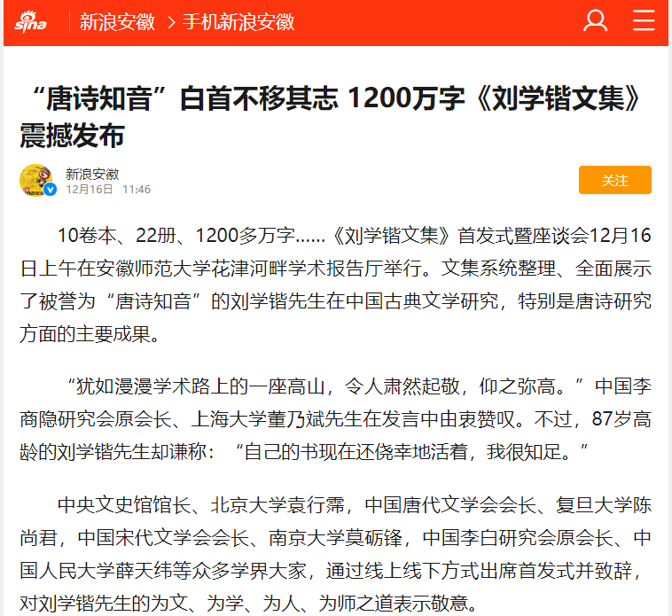Click the publish time 11:46
This screenshot has width=672, height=616.
pyautogui.click(x=137, y=190)
